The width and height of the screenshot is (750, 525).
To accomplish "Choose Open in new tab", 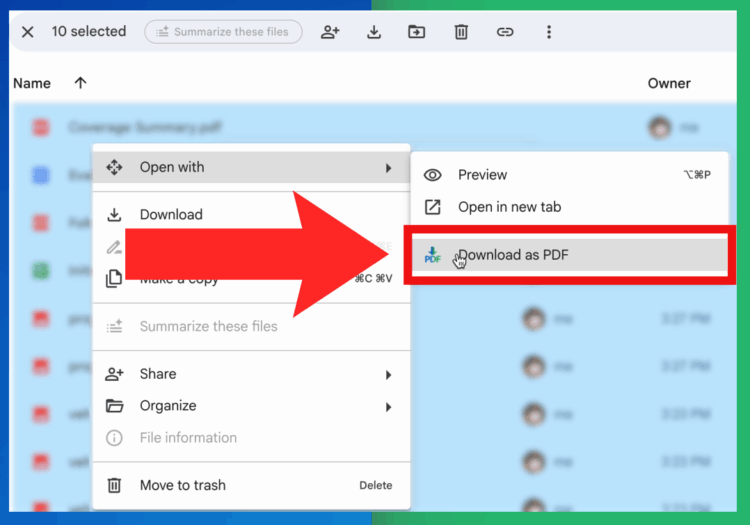I will [x=509, y=207].
